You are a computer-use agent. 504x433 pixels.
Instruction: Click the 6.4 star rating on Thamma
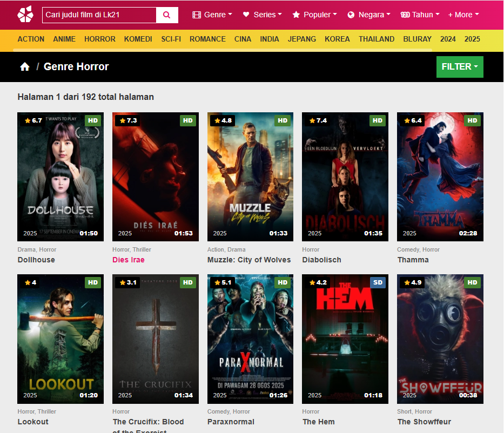pyautogui.click(x=413, y=121)
